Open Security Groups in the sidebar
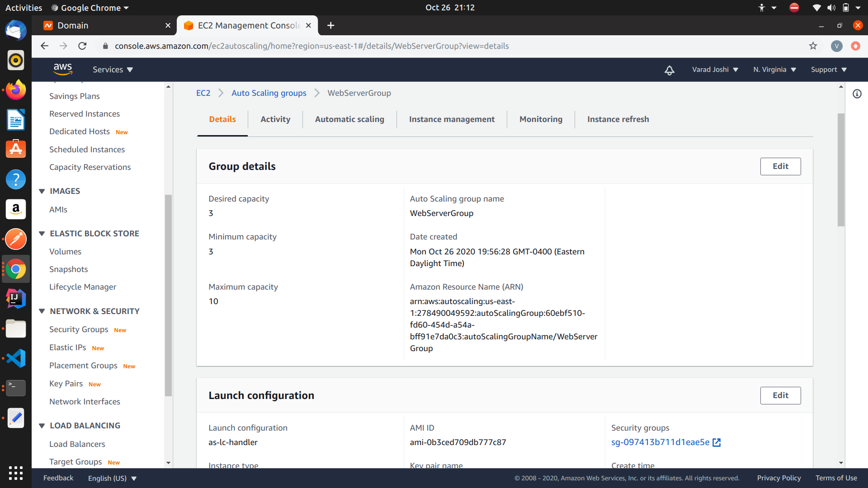Image resolution: width=868 pixels, height=488 pixels. [79, 329]
